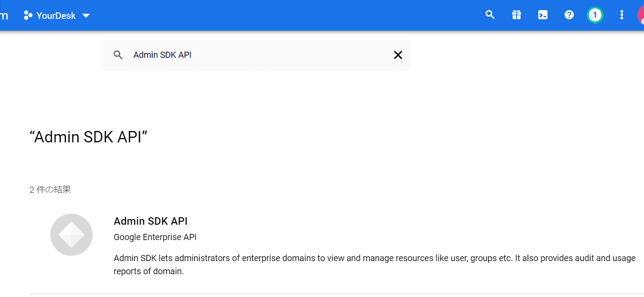Open search via the top bar magnifier
The width and height of the screenshot is (644, 297).
pos(490,15)
